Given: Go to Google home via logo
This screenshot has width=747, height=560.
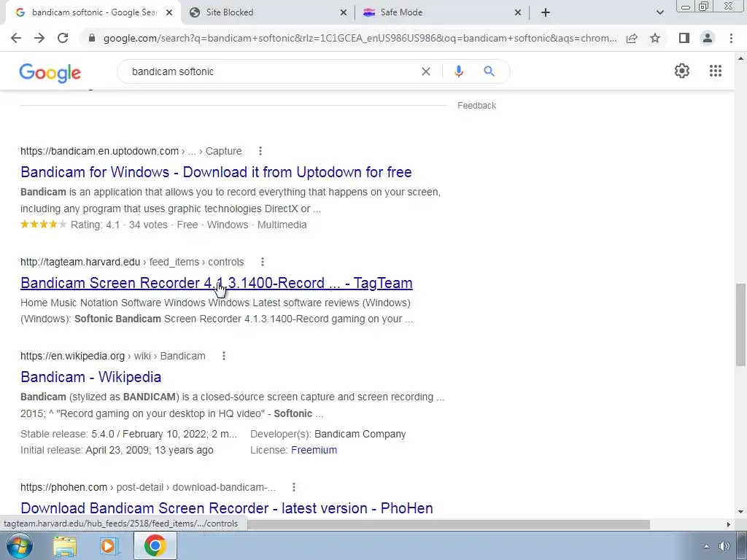Looking at the screenshot, I should click(50, 73).
